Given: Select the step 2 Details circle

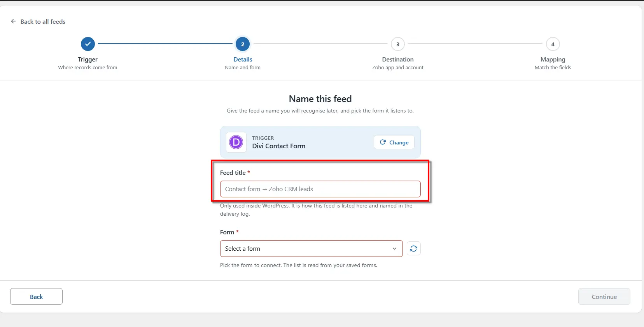Looking at the screenshot, I should pos(243,44).
